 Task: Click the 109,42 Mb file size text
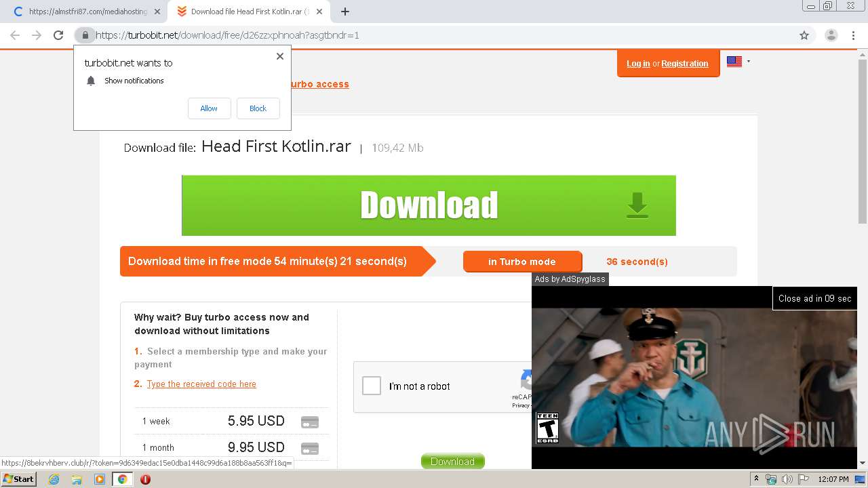point(397,148)
